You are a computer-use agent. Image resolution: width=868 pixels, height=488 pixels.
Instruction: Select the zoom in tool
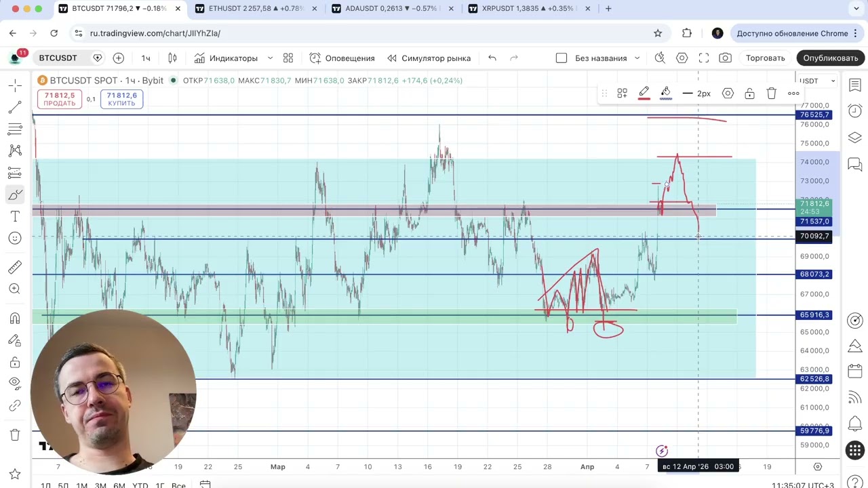(15, 289)
